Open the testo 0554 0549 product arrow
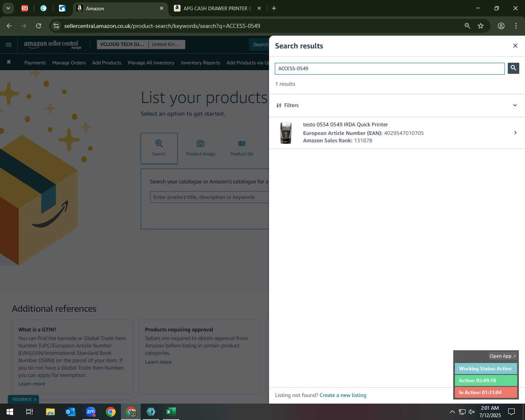 515,132
